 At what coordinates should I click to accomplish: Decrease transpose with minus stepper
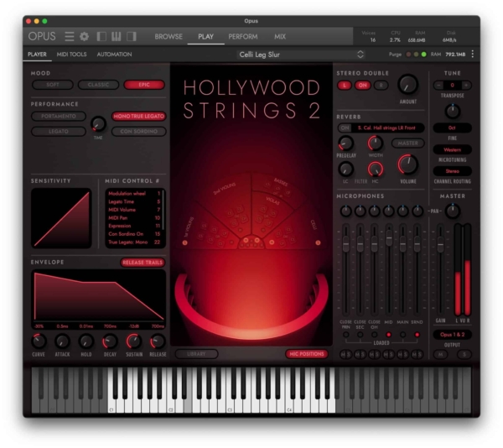[438, 85]
